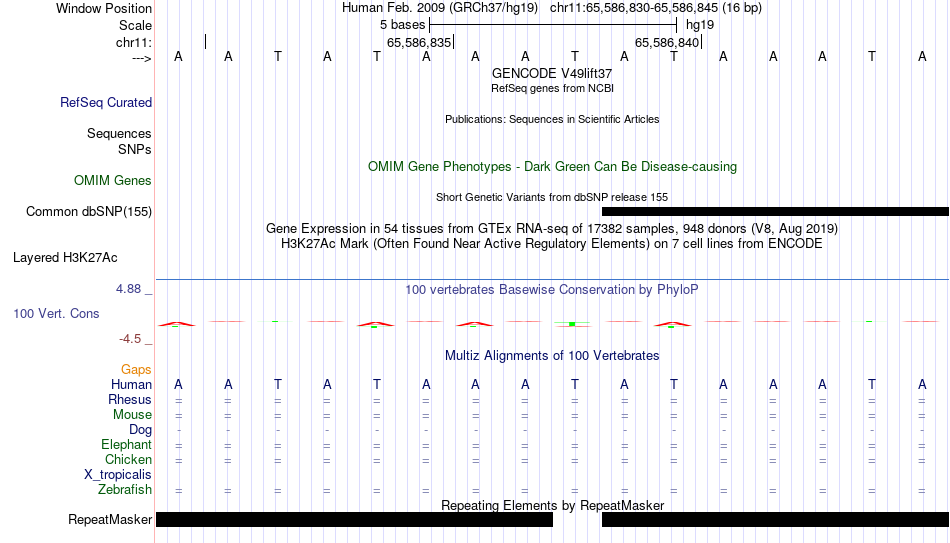The width and height of the screenshot is (950, 543).
Task: Click the Window Position label
Action: pyautogui.click(x=104, y=8)
